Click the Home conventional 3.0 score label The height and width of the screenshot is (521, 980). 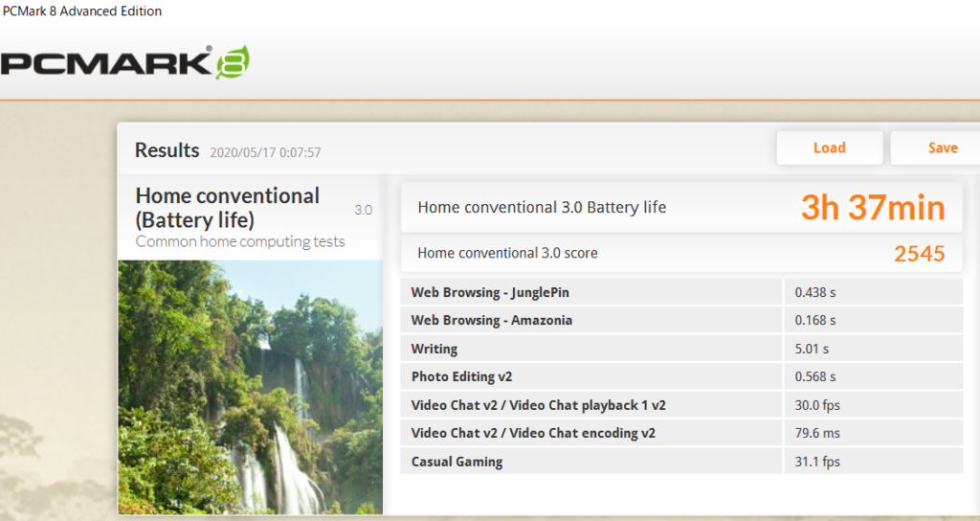[507, 253]
